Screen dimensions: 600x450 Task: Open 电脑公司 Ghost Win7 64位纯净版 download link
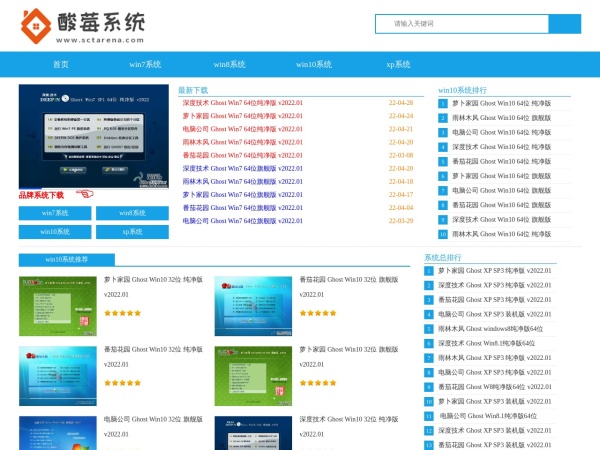[243, 129]
